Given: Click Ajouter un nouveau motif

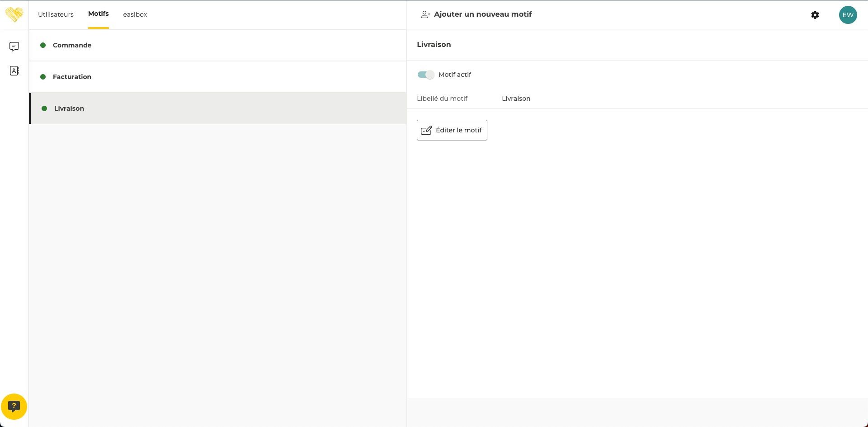Looking at the screenshot, I should [x=482, y=14].
